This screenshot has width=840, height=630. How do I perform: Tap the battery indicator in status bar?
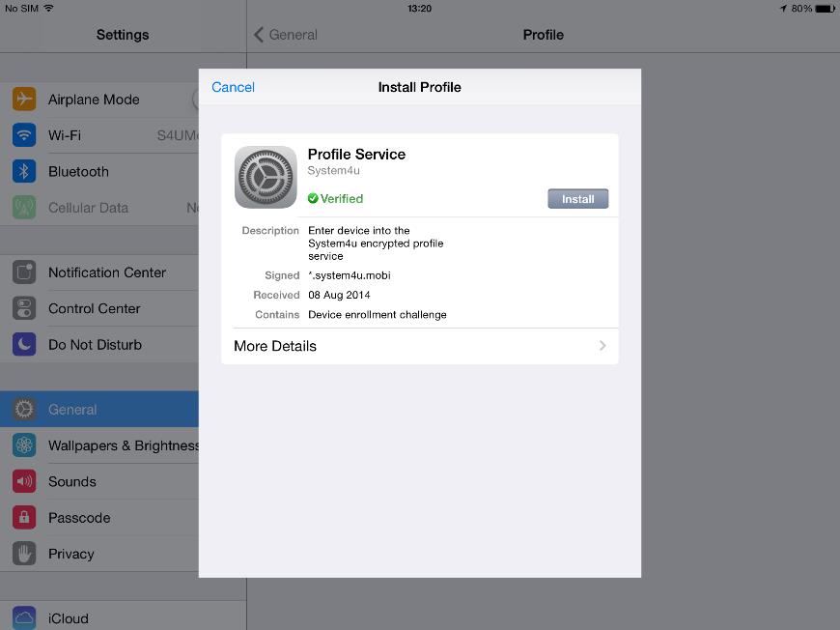point(825,9)
